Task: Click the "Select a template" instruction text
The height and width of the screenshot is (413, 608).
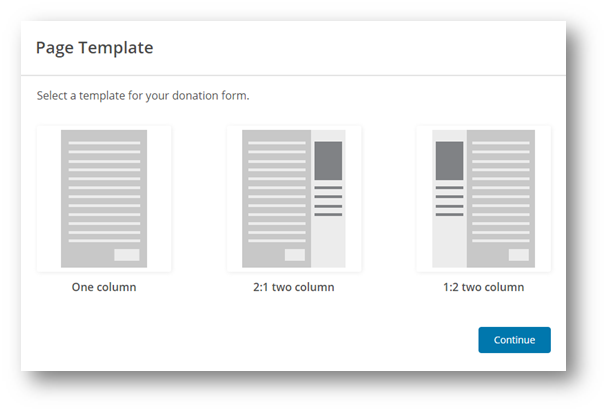Action: click(x=142, y=97)
